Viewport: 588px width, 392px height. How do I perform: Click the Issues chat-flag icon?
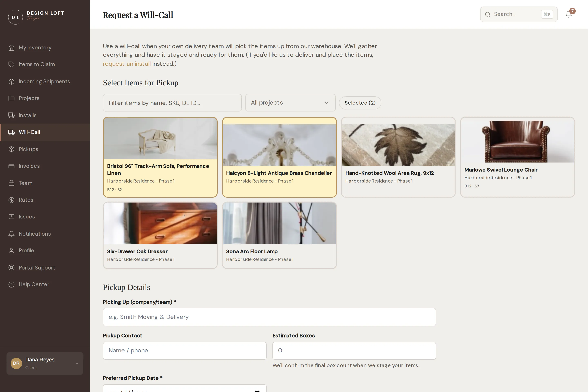click(x=11, y=217)
